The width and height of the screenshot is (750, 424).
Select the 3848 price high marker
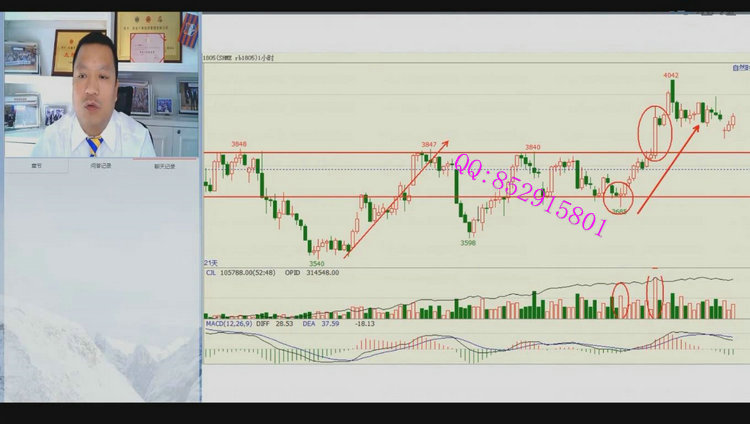[x=239, y=144]
